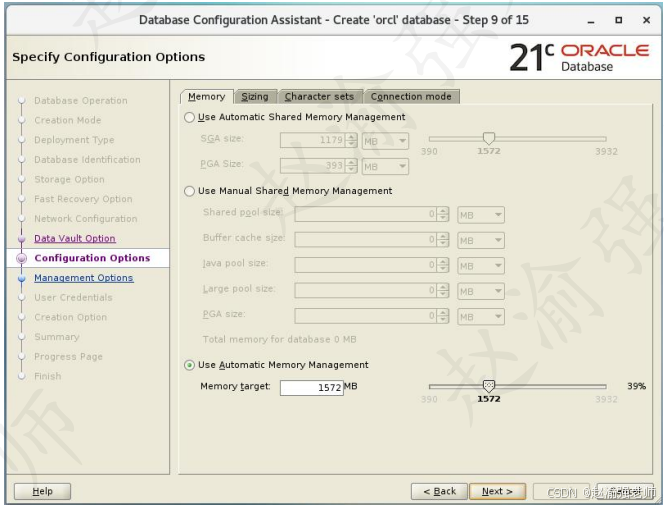Close the Database Configuration Assistant window
The width and height of the screenshot is (664, 507).
pyautogui.click(x=646, y=20)
